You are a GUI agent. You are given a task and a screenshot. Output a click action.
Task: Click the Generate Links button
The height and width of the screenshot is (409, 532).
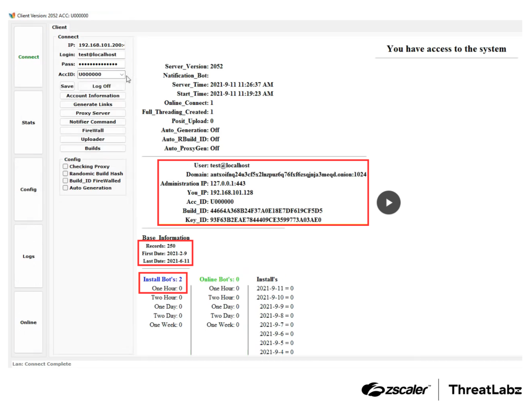click(x=93, y=104)
